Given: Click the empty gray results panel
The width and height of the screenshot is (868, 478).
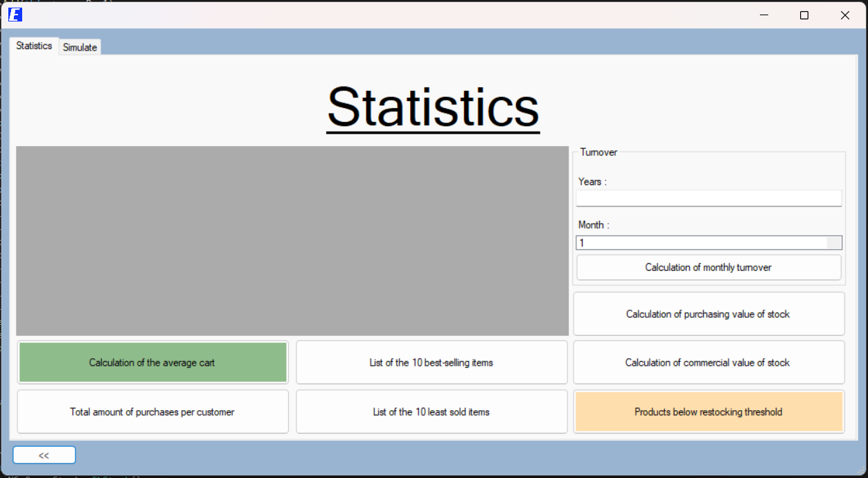Looking at the screenshot, I should pos(292,240).
